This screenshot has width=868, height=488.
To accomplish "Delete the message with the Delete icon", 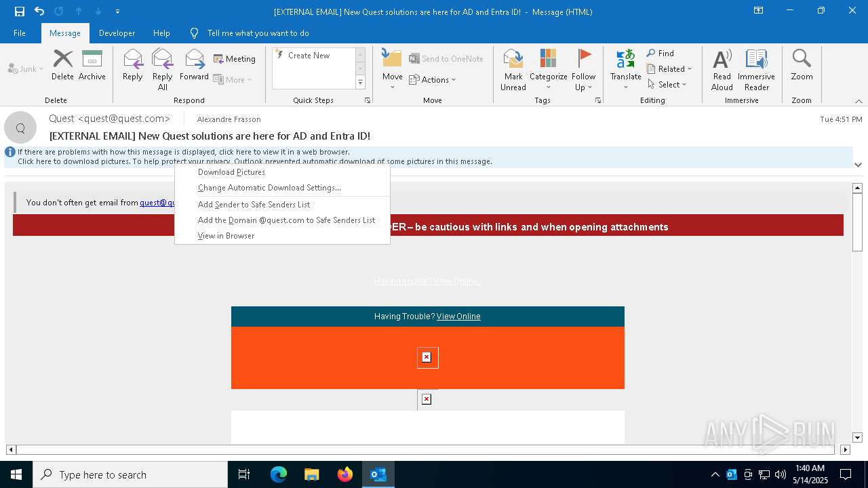I will click(62, 65).
